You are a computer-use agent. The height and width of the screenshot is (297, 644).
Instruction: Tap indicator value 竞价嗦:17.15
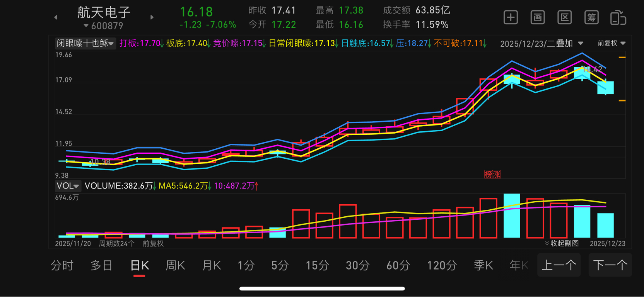(x=239, y=43)
